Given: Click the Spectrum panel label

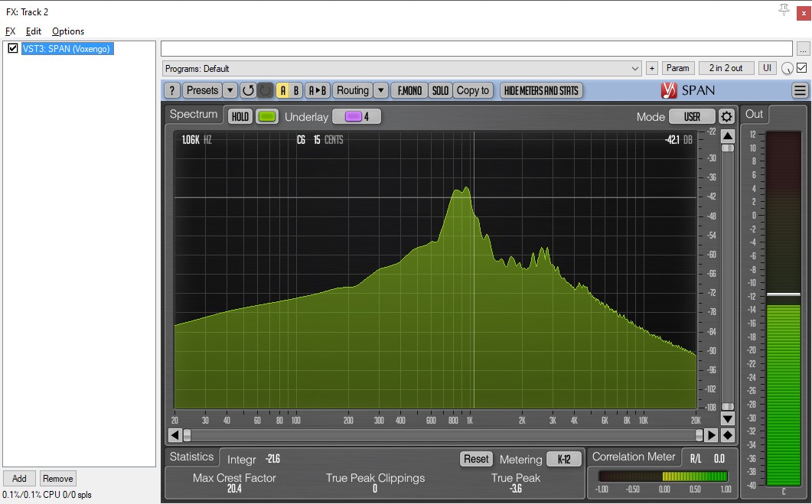Looking at the screenshot, I should pos(194,115).
